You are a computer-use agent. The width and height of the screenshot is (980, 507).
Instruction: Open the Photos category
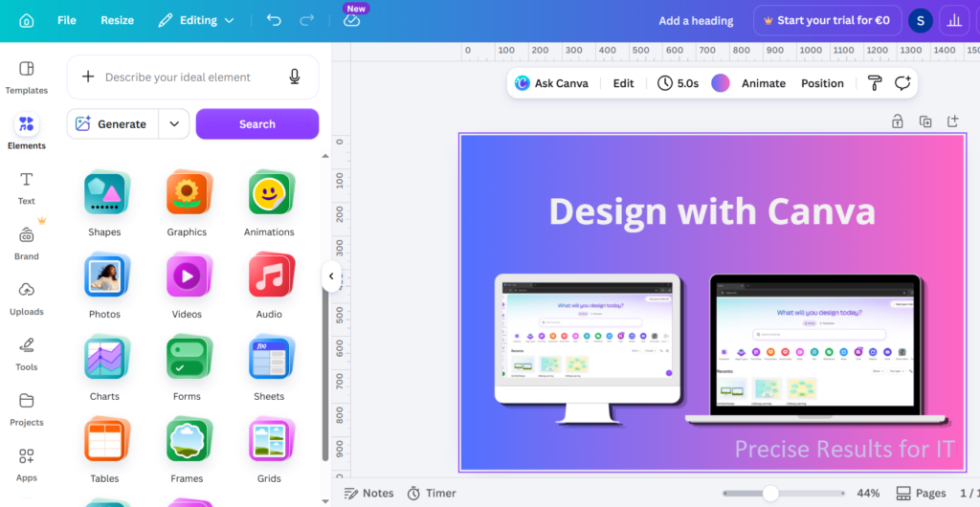(104, 286)
